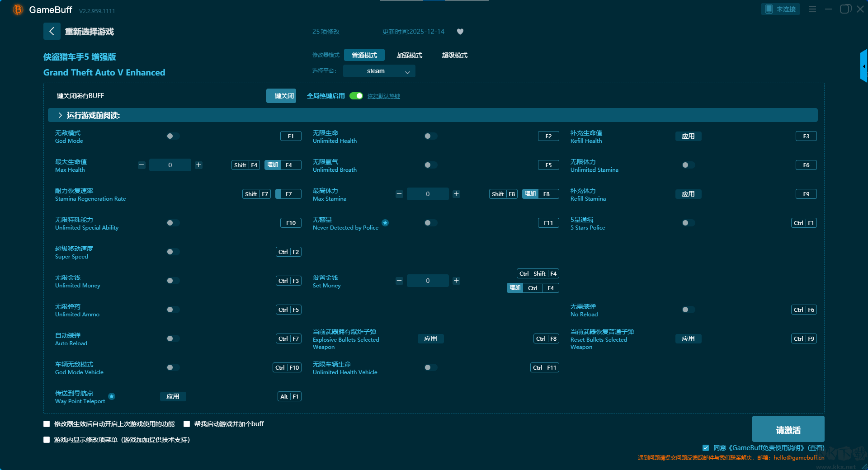Enable Unlimited Money toggle
This screenshot has height=470, width=868.
(x=173, y=281)
